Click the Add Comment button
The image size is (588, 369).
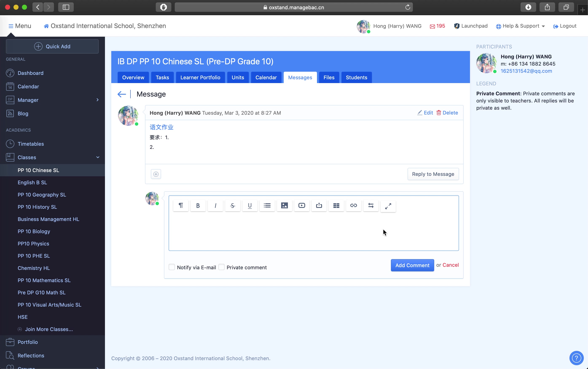point(412,265)
